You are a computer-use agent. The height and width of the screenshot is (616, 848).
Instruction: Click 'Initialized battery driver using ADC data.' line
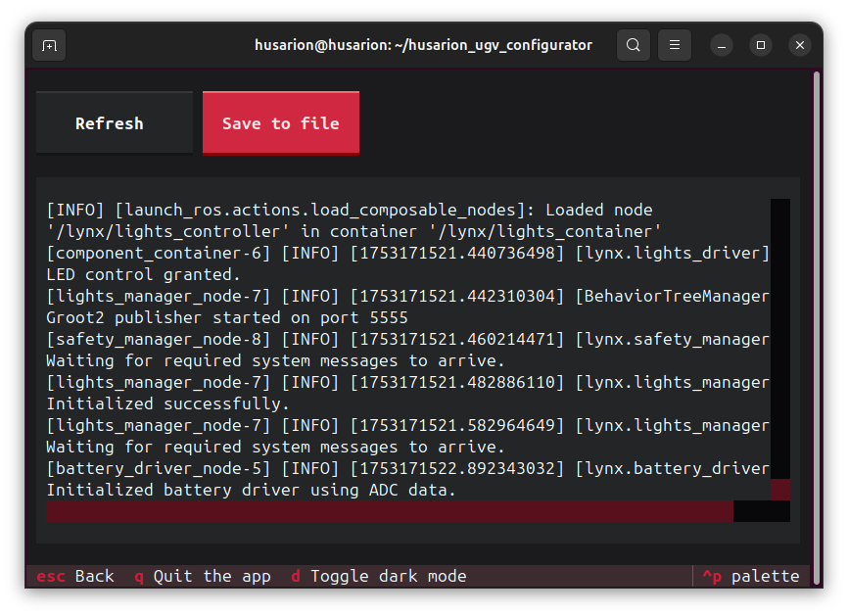pyautogui.click(x=252, y=491)
